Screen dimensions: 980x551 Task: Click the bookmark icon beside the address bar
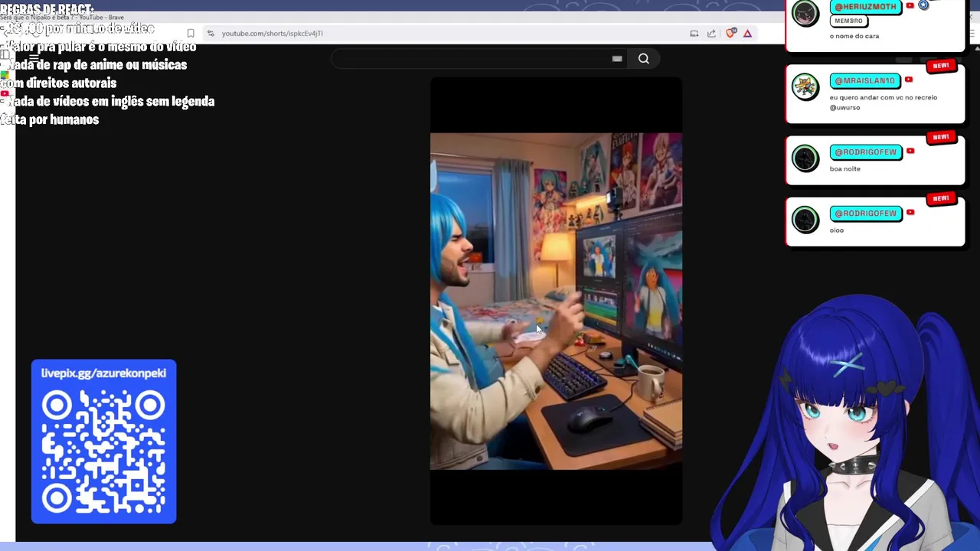tap(191, 34)
